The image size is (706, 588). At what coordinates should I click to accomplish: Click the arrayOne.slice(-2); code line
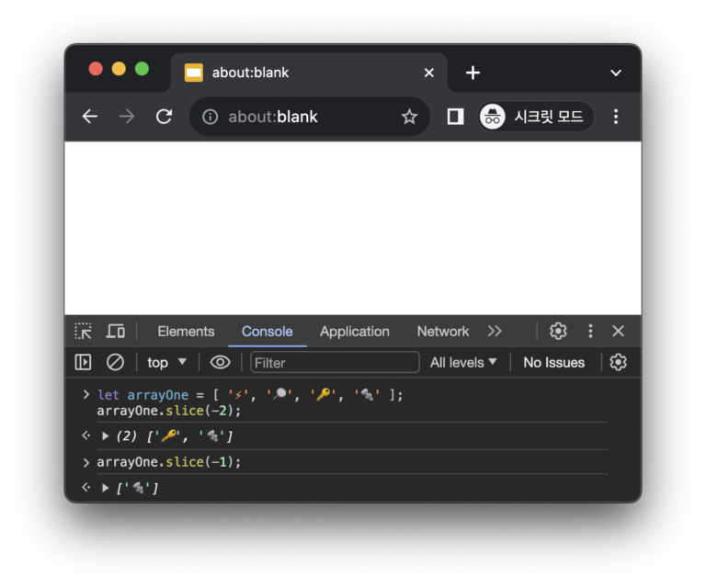[x=169, y=411]
